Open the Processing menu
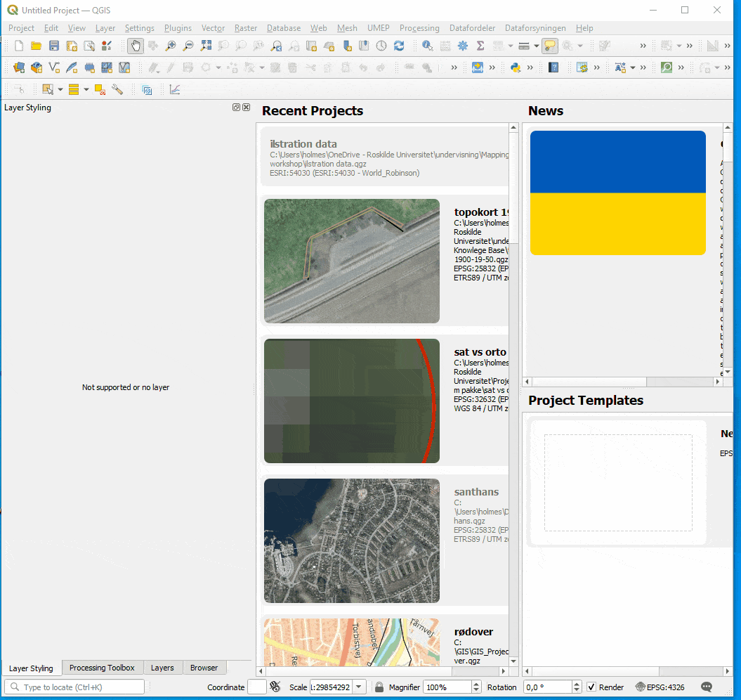 click(x=419, y=28)
